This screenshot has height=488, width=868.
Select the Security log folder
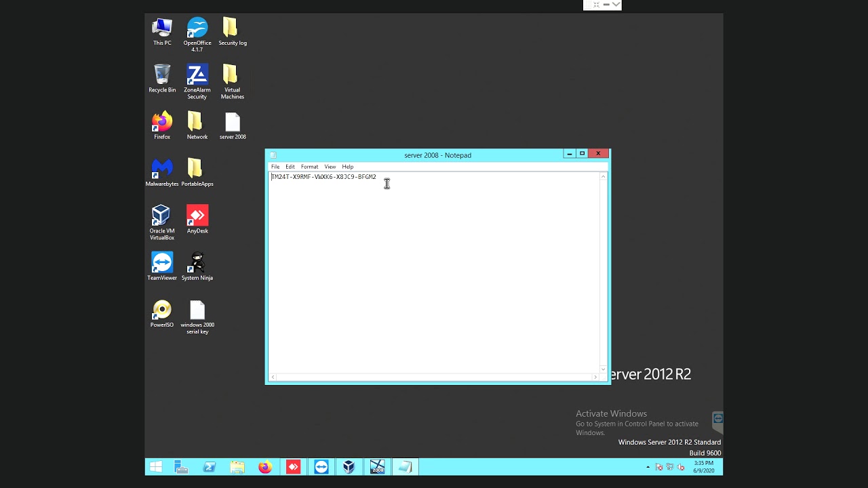click(232, 32)
